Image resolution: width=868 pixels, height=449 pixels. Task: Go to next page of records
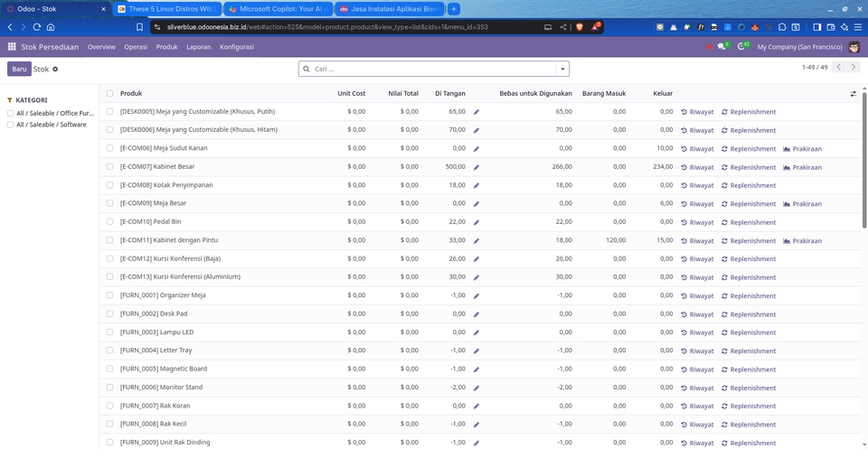854,68
